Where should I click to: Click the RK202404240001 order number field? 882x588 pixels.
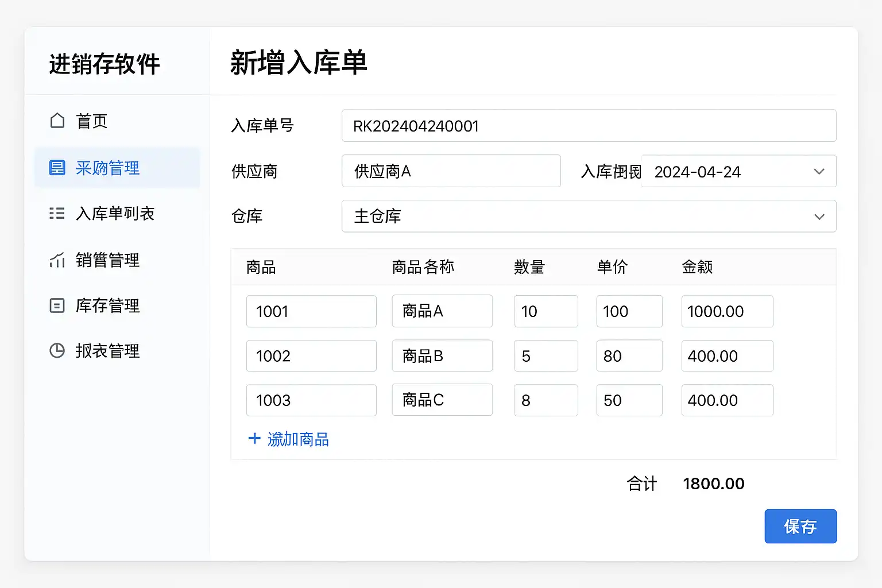pos(588,126)
